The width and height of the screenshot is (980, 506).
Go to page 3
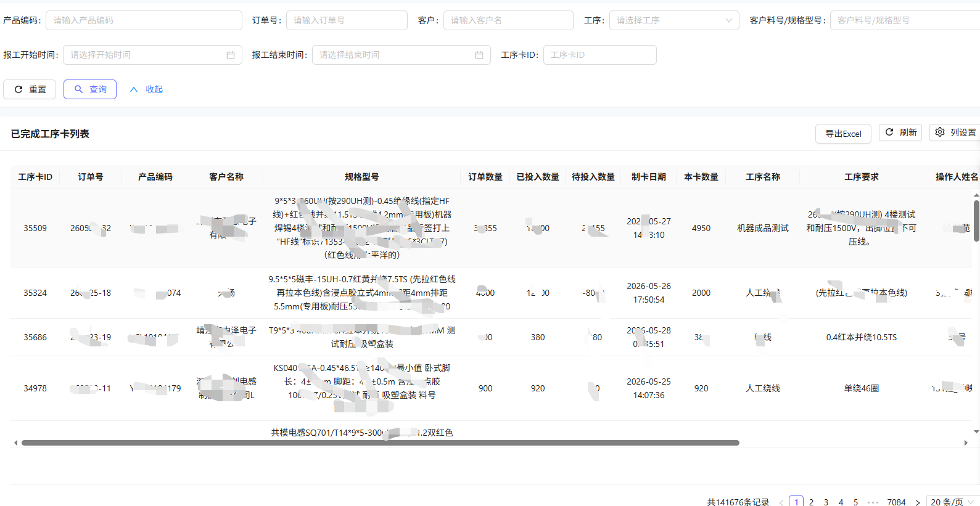pyautogui.click(x=826, y=502)
